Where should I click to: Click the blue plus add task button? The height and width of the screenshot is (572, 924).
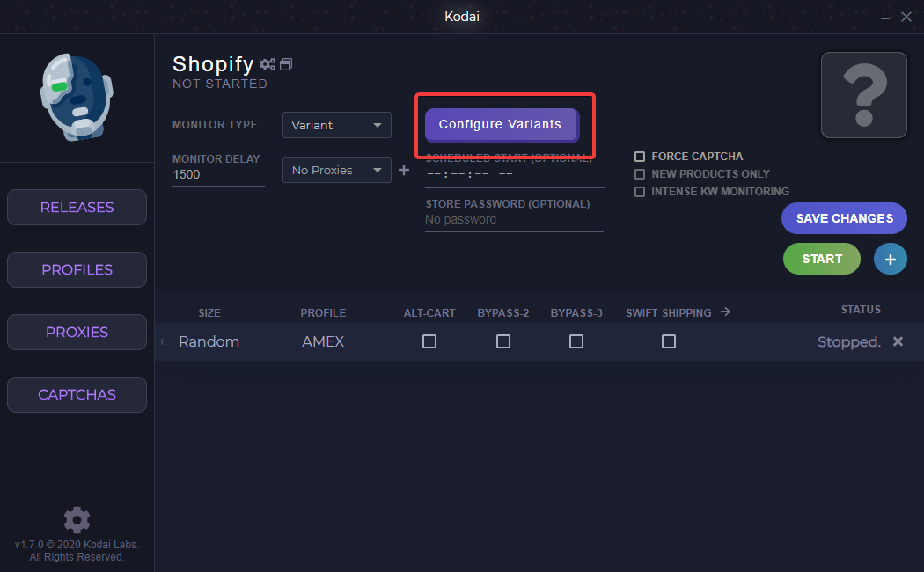click(x=890, y=259)
